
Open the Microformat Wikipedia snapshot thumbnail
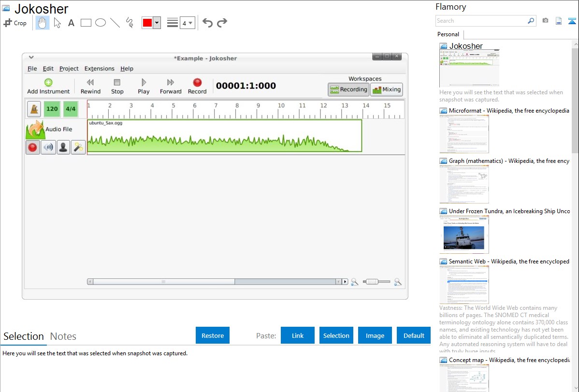point(464,134)
